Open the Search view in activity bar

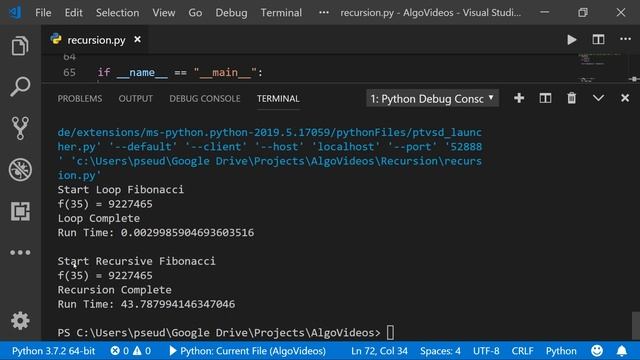click(x=20, y=87)
